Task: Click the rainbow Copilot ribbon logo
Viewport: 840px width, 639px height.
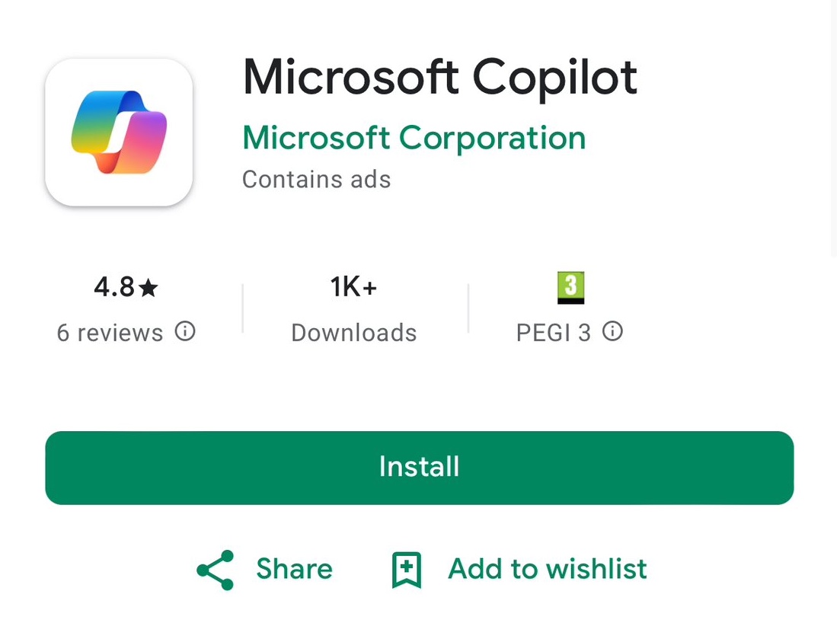Action: coord(119,133)
